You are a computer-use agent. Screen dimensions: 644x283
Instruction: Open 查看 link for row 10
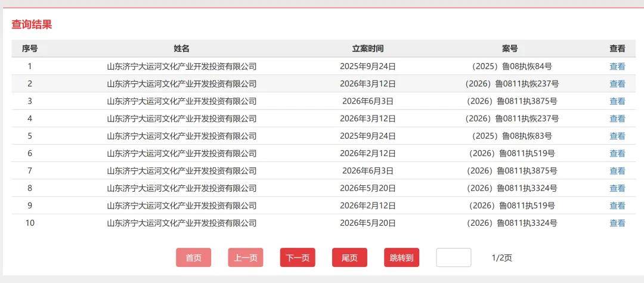point(617,223)
